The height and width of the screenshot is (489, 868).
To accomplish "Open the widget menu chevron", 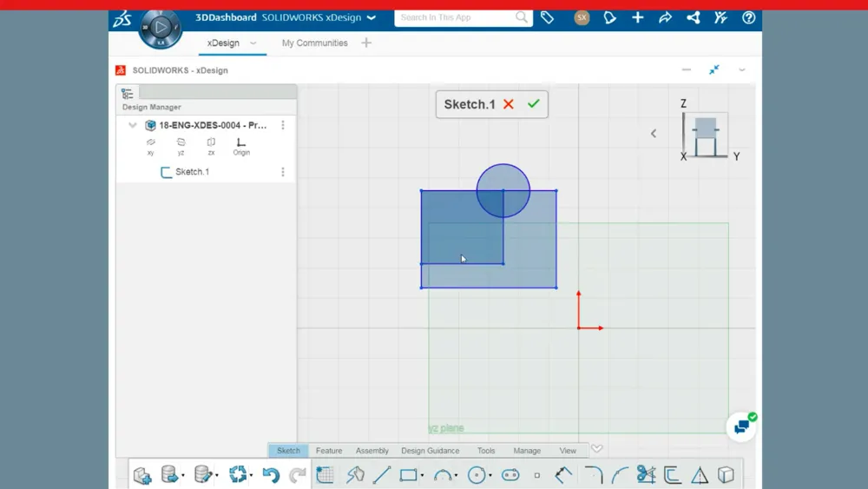I will pyautogui.click(x=742, y=70).
